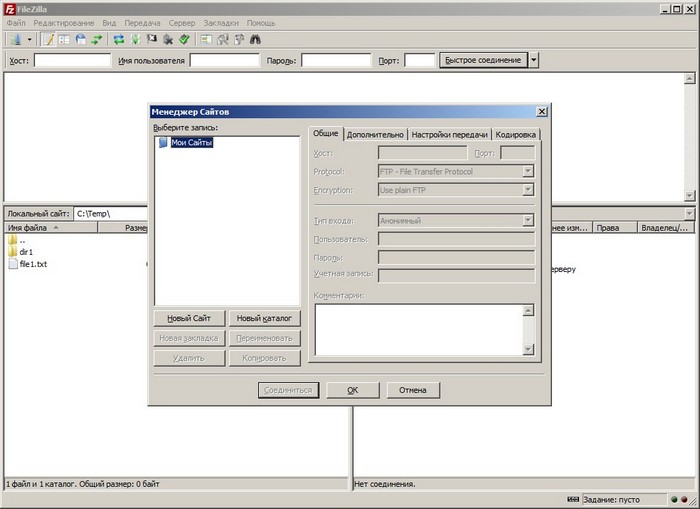The image size is (700, 509).
Task: Click the Локальный сайт path field
Action: [111, 213]
